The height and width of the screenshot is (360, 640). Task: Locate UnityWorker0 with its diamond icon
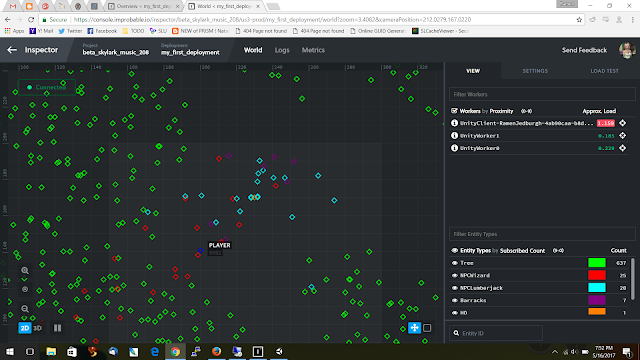[622, 148]
